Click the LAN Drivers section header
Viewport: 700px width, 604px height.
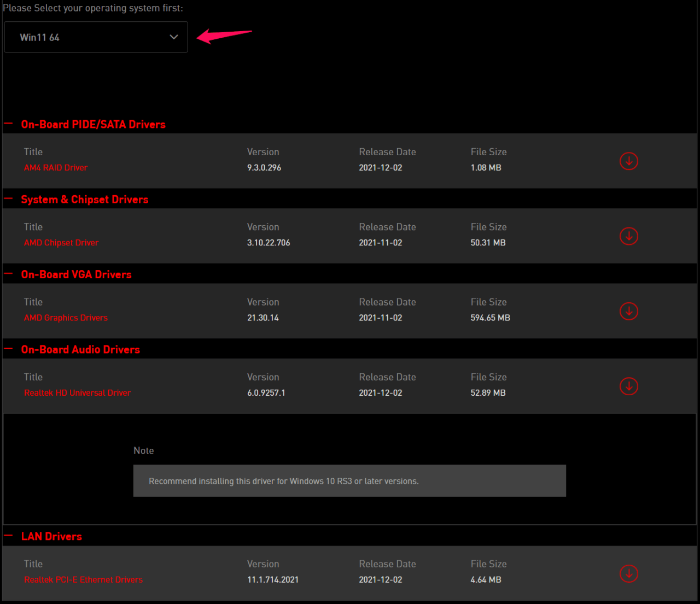pos(51,536)
